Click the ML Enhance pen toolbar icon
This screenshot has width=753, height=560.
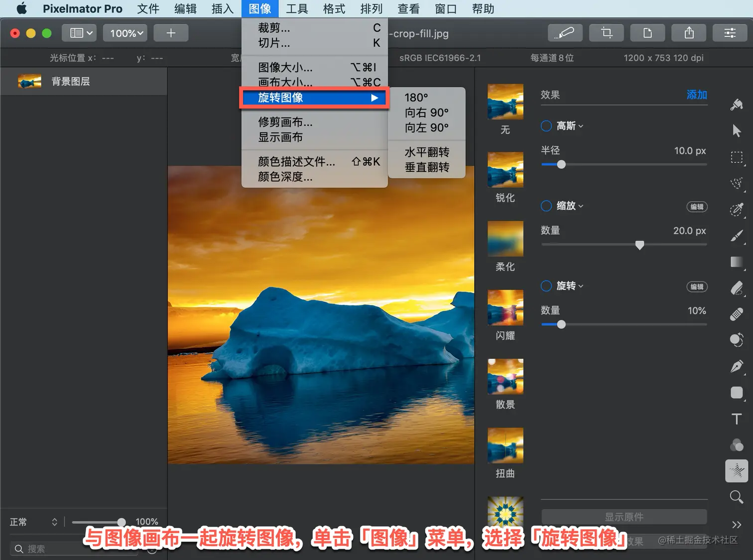point(565,33)
